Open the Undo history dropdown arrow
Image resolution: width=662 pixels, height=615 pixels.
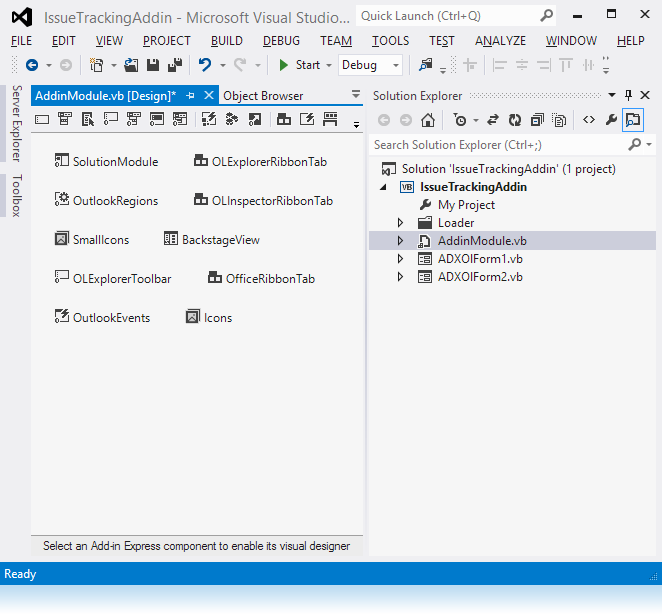coord(222,65)
